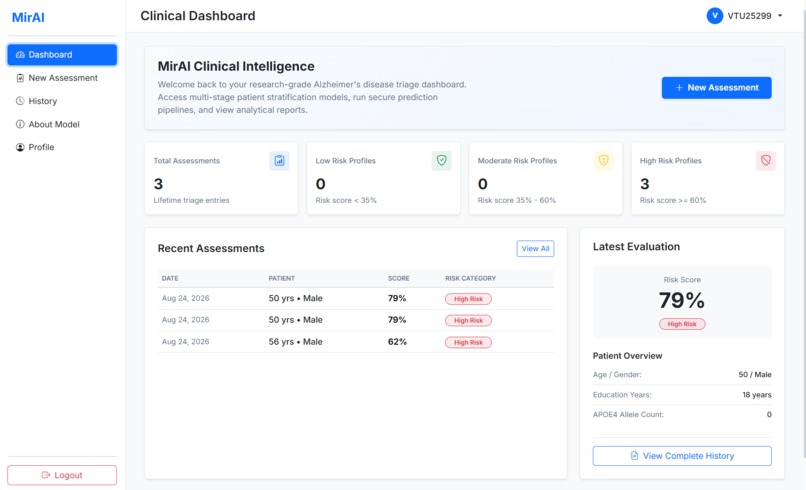This screenshot has width=806, height=490.
Task: Click the PATIENT column header
Action: coord(282,278)
